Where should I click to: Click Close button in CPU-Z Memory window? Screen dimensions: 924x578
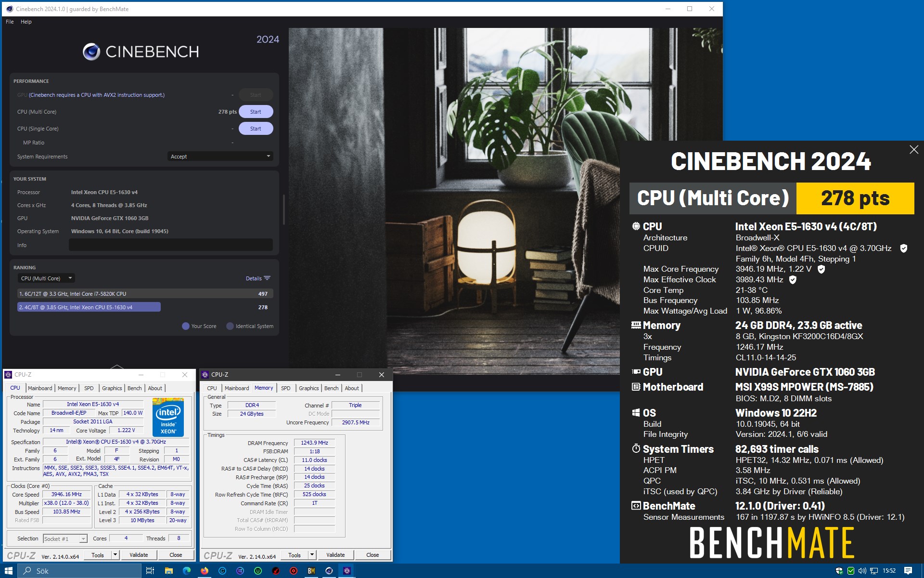point(372,555)
